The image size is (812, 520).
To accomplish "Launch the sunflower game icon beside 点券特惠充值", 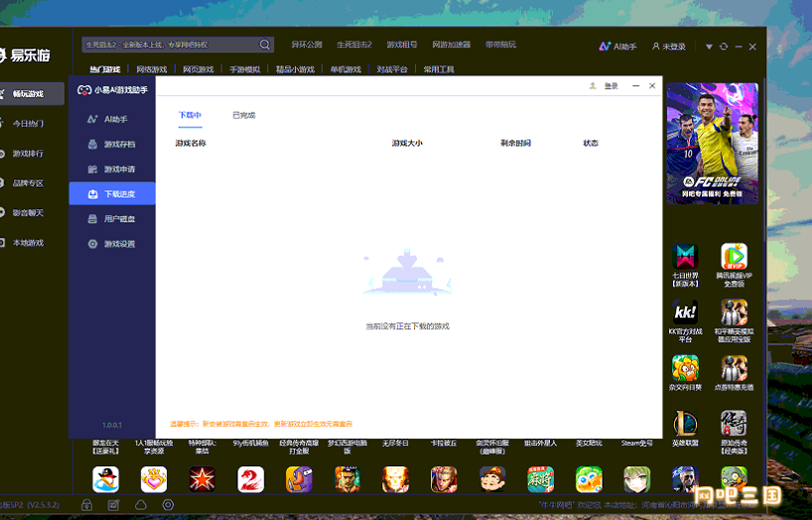I will (x=685, y=368).
